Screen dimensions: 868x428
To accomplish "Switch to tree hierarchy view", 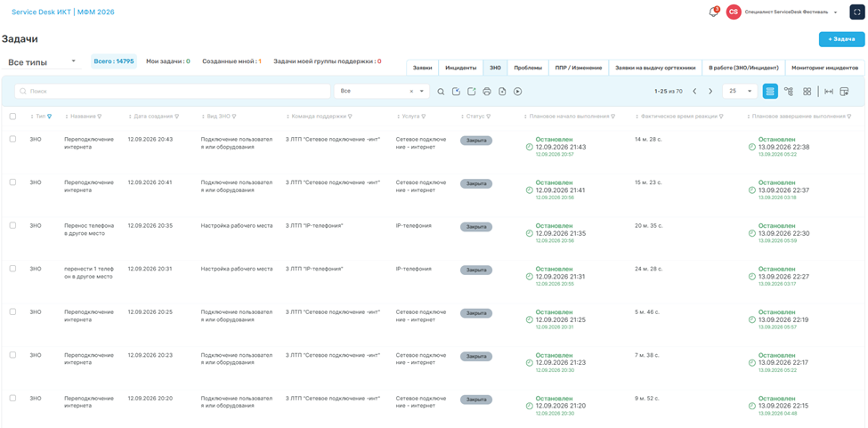I will 789,92.
